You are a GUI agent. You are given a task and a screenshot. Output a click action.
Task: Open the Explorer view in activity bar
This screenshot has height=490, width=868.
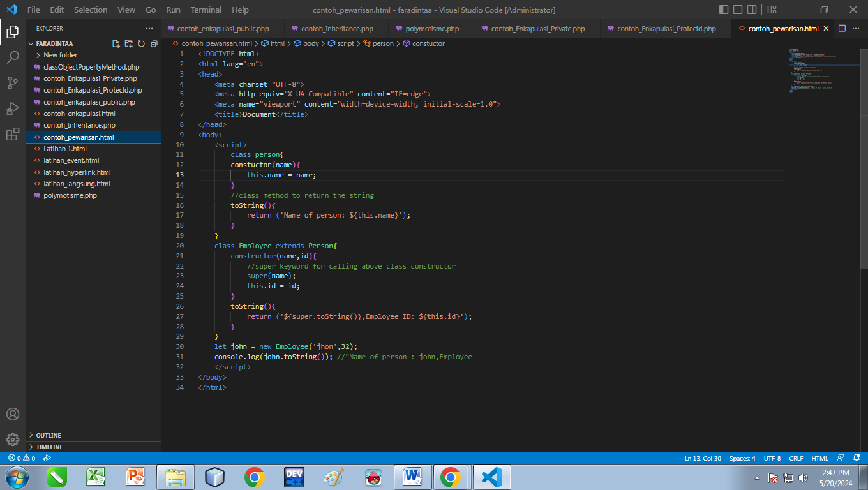point(13,31)
